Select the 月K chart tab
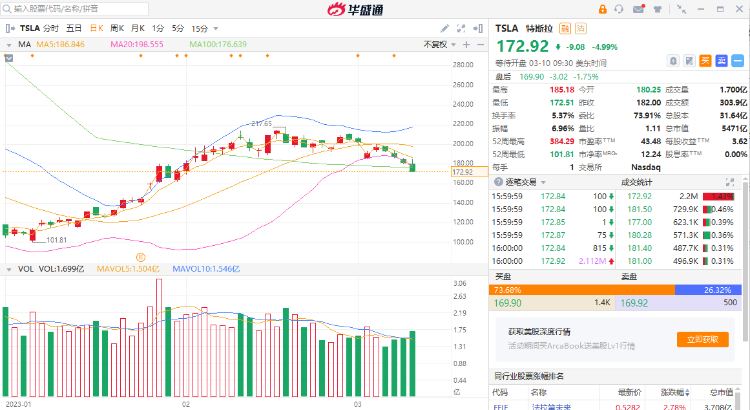750x410 pixels. pos(138,29)
